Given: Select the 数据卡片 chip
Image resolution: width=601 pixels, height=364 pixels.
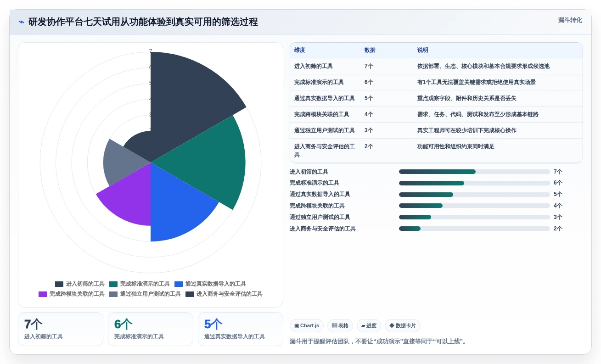Looking at the screenshot, I should (x=403, y=326).
